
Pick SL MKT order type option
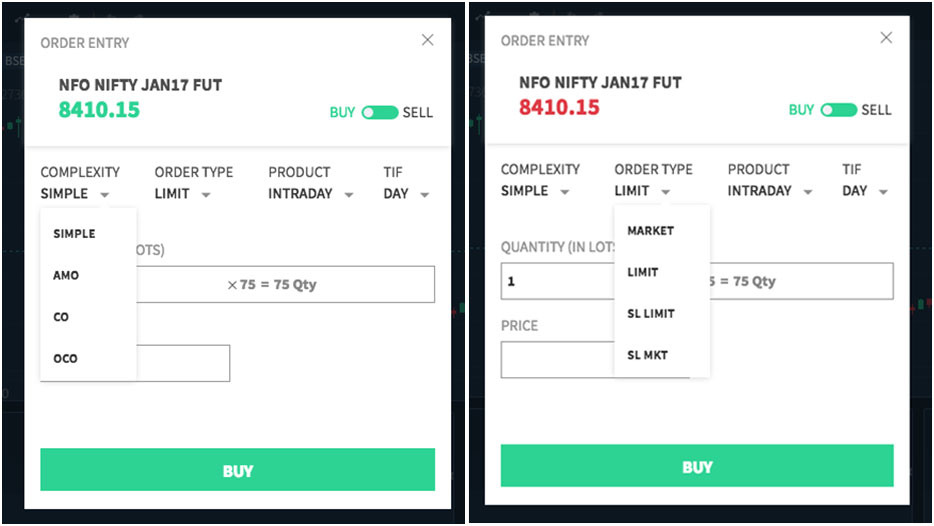648,355
